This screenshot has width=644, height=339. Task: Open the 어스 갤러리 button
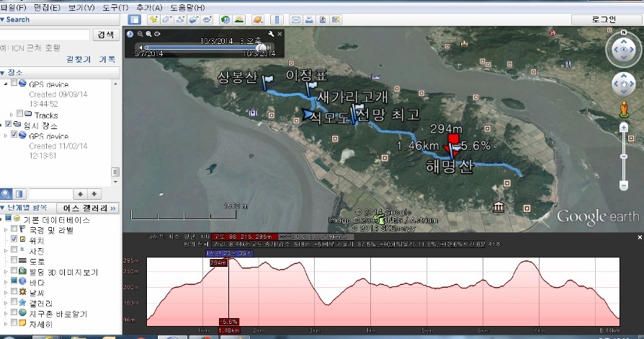(x=89, y=208)
